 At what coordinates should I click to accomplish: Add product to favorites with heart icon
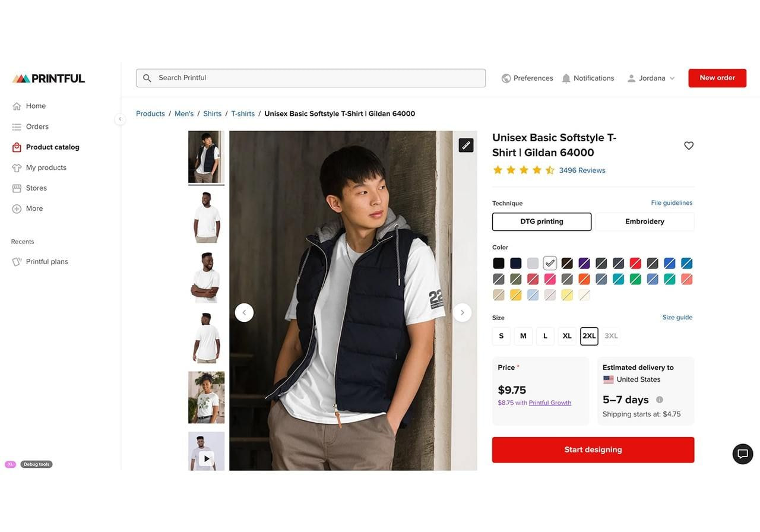click(689, 145)
